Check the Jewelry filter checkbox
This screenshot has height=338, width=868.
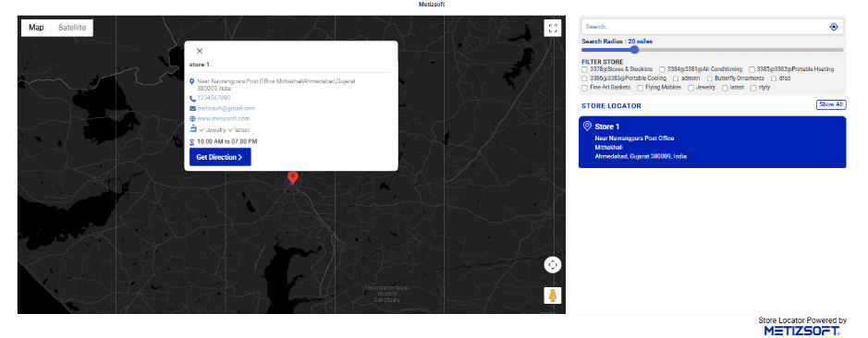[x=691, y=88]
